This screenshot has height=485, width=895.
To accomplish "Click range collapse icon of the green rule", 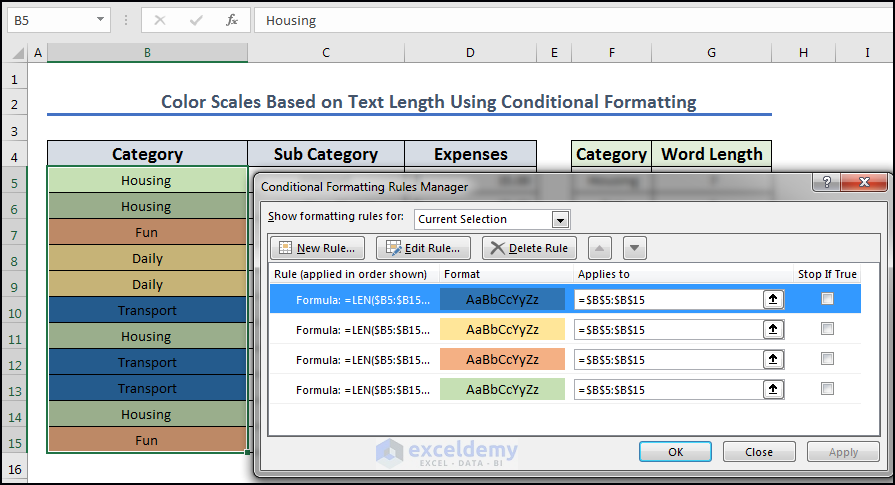I will [774, 389].
